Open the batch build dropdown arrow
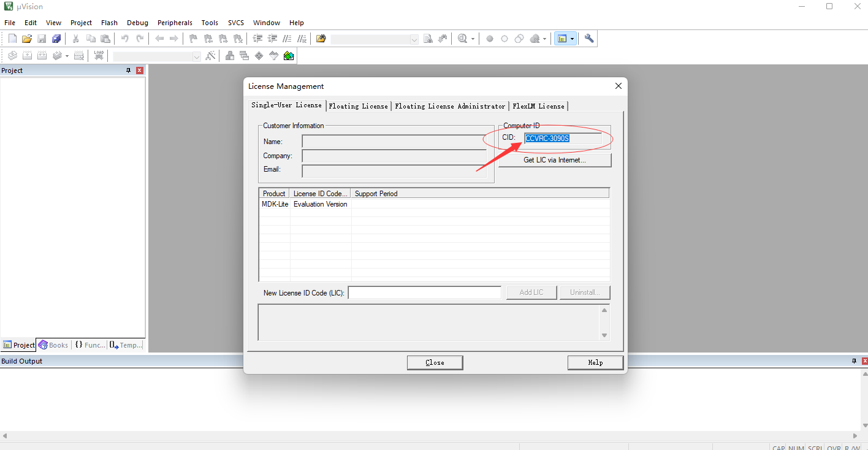 point(67,56)
